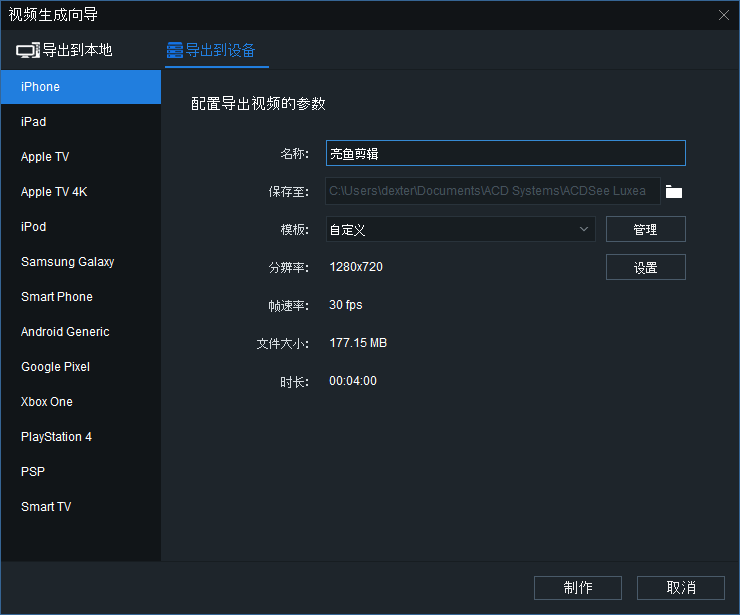740x615 pixels.
Task: Click the 00:04:00 duration value
Action: [x=353, y=381]
